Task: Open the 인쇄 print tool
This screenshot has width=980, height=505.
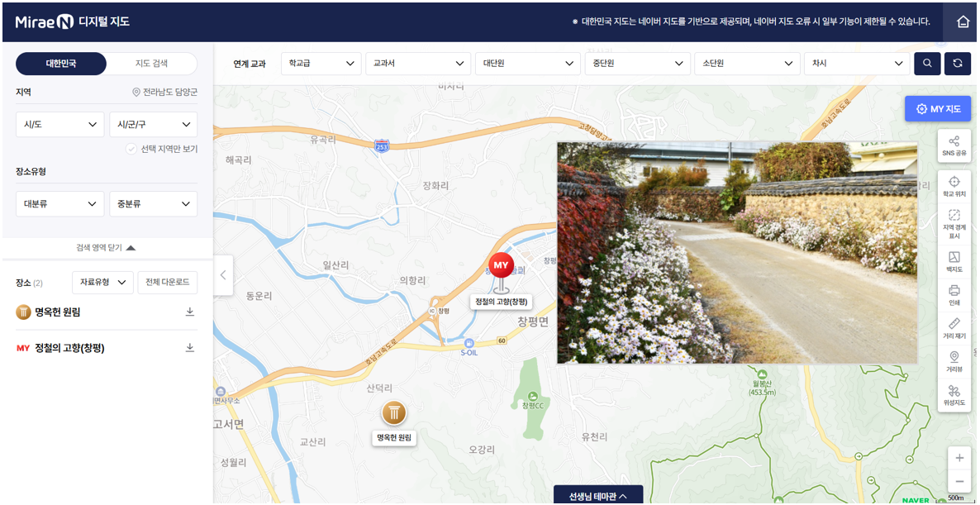Action: click(955, 296)
